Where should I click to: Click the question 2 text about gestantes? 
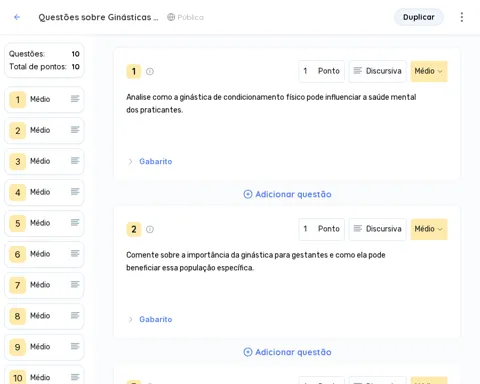tap(256, 261)
